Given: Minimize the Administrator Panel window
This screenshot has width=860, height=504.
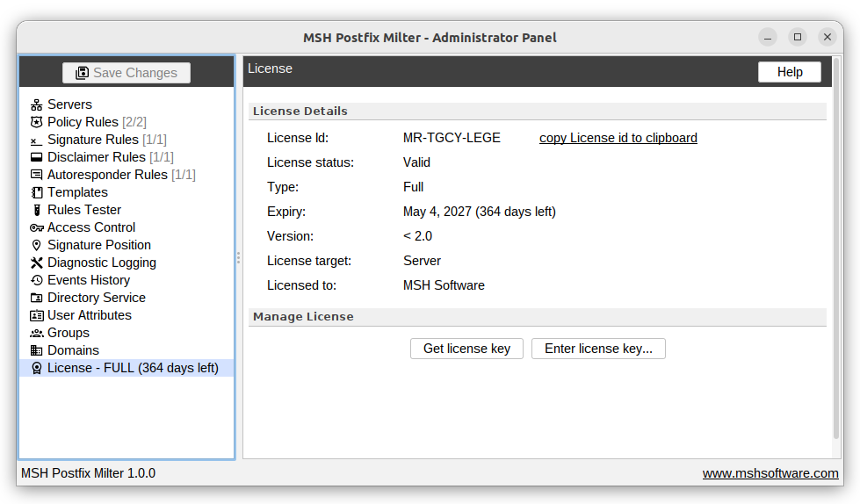Looking at the screenshot, I should point(768,37).
